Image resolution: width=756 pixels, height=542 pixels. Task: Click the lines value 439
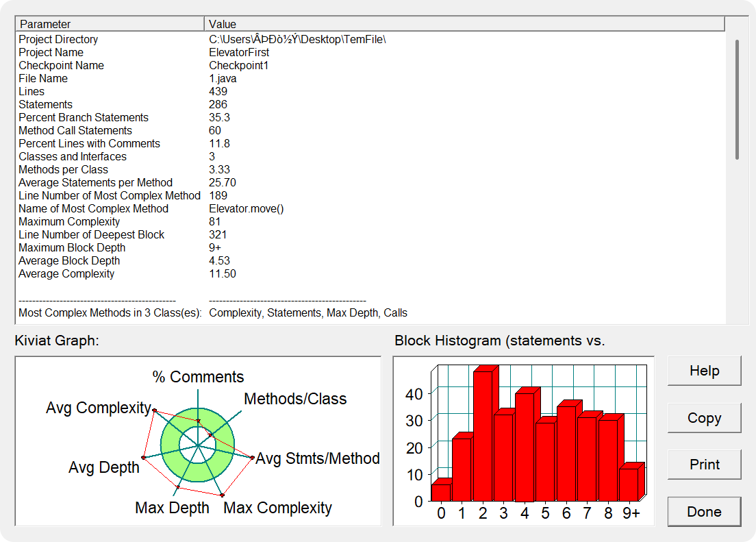coord(218,91)
